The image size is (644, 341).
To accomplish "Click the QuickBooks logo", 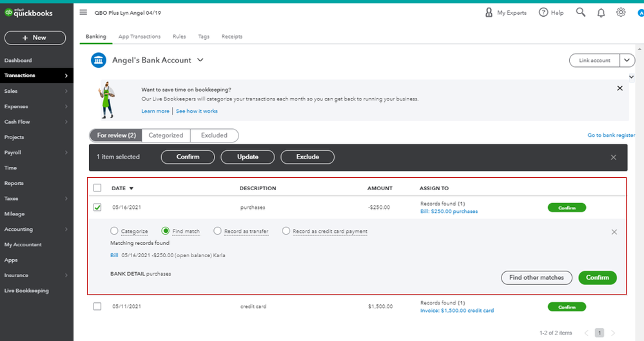I will [x=28, y=13].
